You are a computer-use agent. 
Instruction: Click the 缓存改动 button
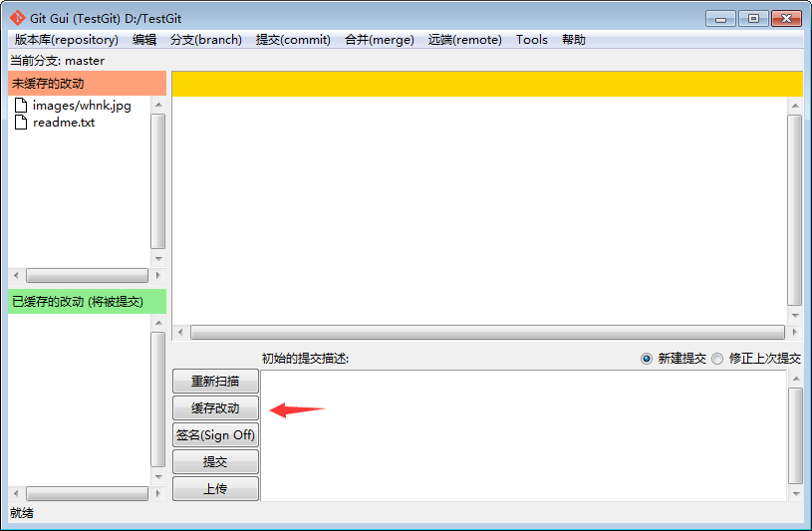tap(215, 408)
